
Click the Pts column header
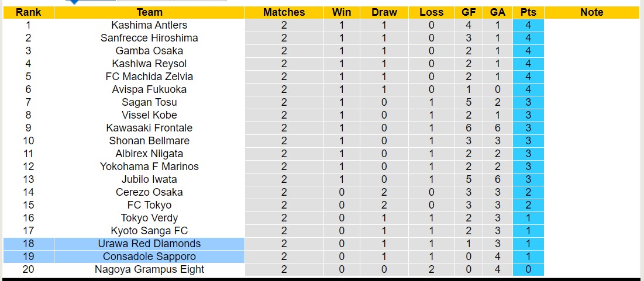[x=528, y=12]
